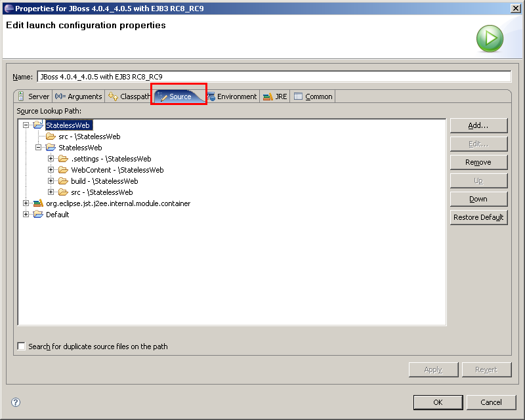The image size is (525, 420).
Task: Click the Common tab icon
Action: (x=298, y=96)
